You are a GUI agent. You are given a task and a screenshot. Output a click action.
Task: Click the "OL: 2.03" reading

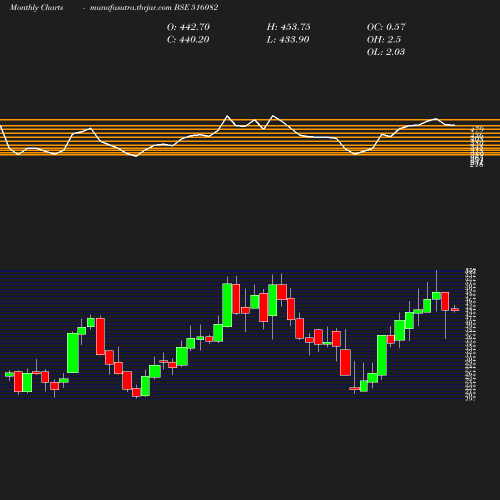click(x=386, y=52)
